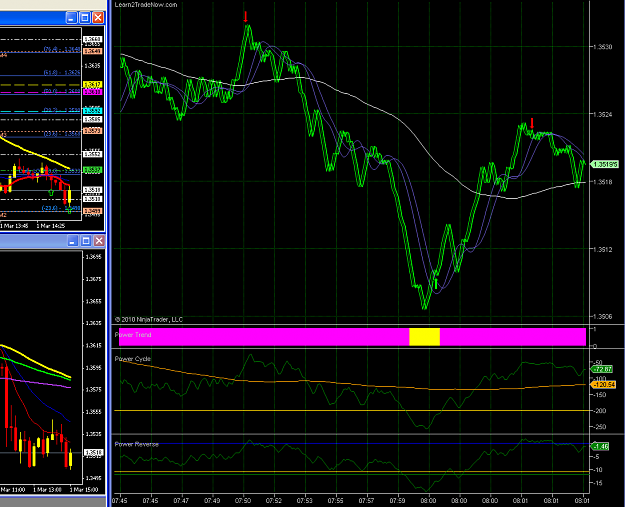The width and height of the screenshot is (625, 507).
Task: Click the red arrow near the 08:01 high
Action: 532,123
